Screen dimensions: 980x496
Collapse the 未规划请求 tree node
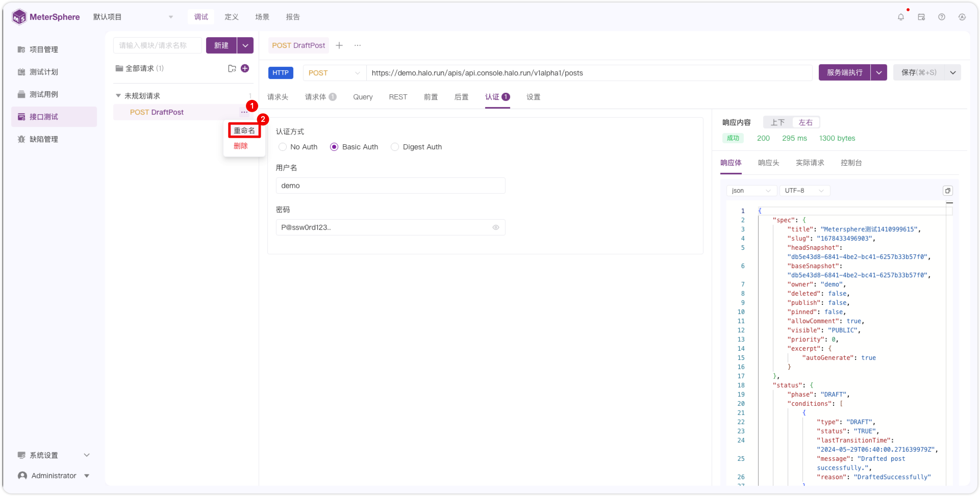[x=118, y=96]
